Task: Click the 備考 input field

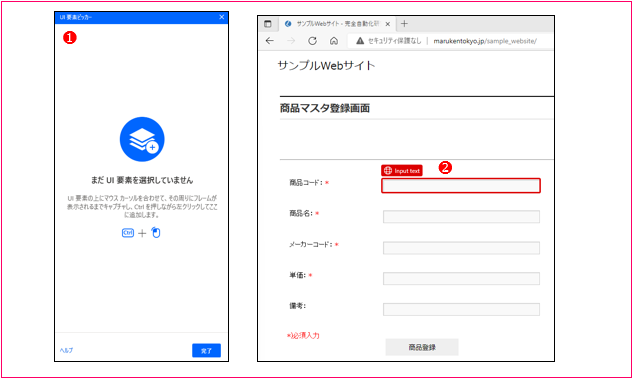Action: point(461,309)
